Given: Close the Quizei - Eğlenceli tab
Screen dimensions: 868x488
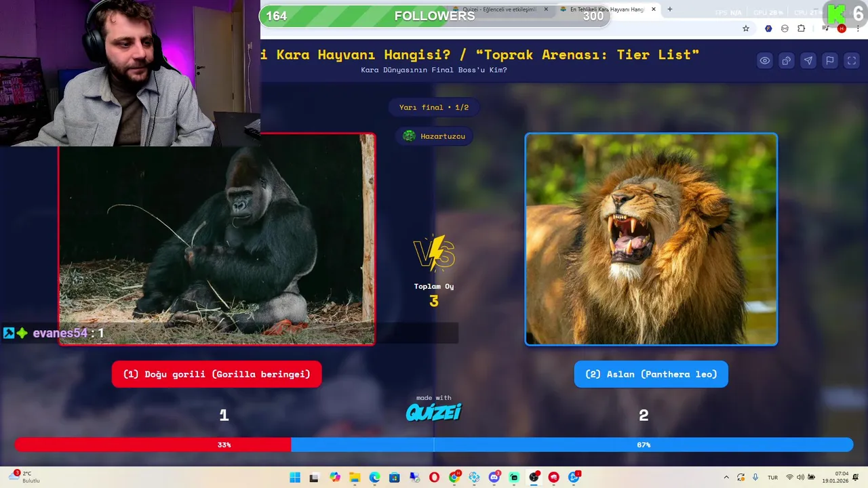Looking at the screenshot, I should 546,9.
